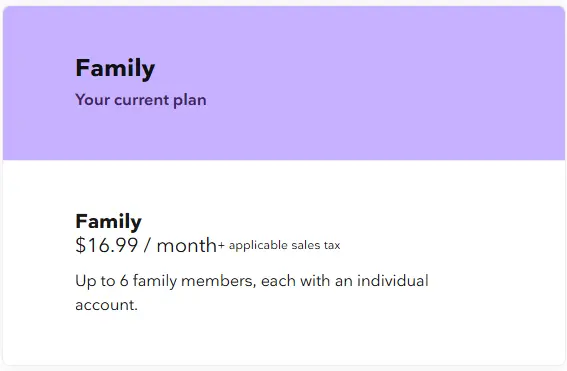Click the '+ applicable sales tax' note
Viewport: 567px width, 371px height.
(279, 246)
